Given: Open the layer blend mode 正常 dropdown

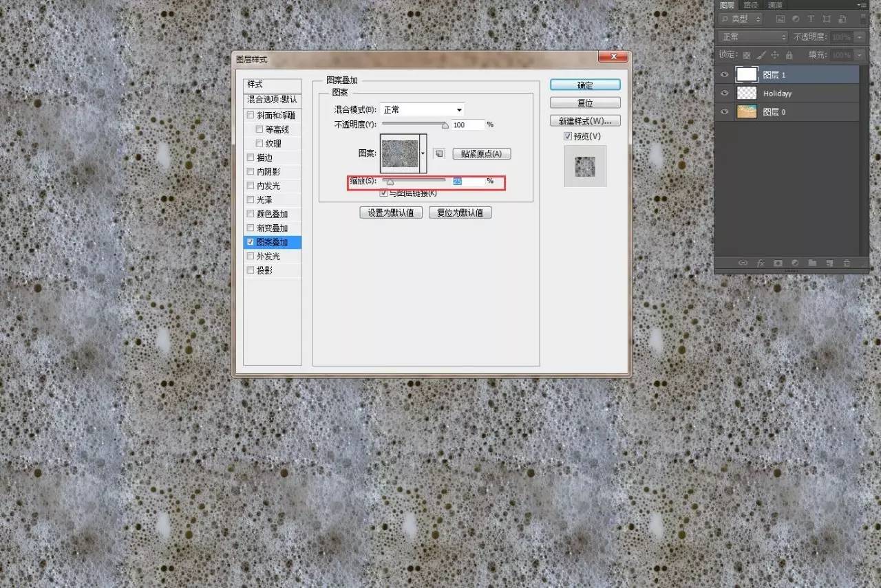Looking at the screenshot, I should [753, 37].
